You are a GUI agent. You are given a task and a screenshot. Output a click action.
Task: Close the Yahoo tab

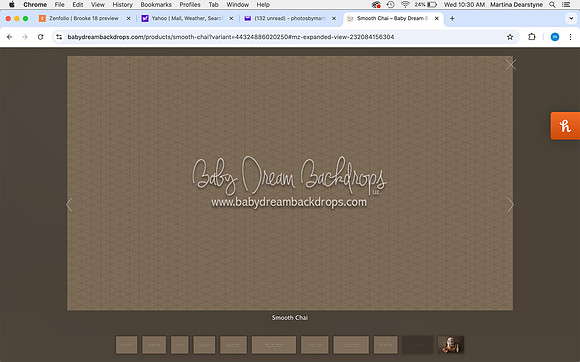pyautogui.click(x=231, y=18)
